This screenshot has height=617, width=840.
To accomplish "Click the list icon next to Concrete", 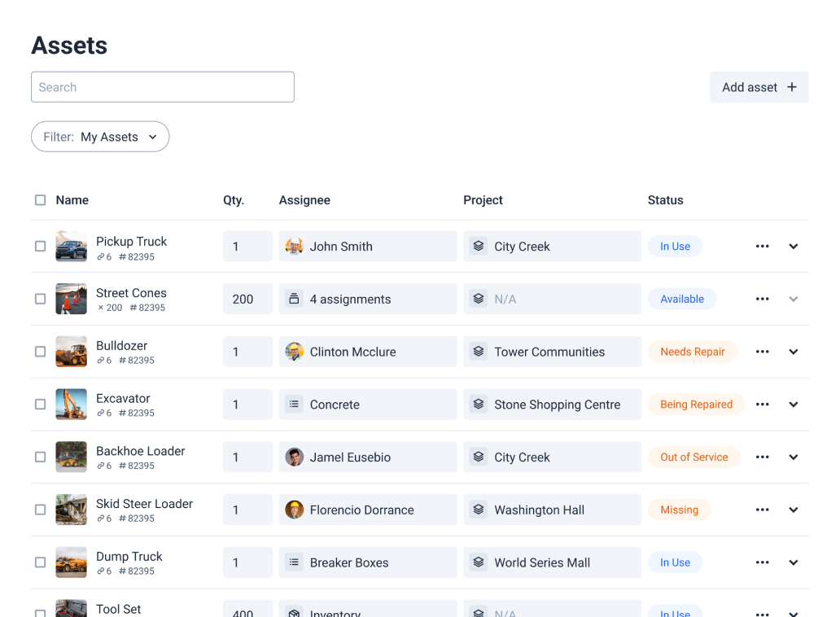I will tap(294, 405).
